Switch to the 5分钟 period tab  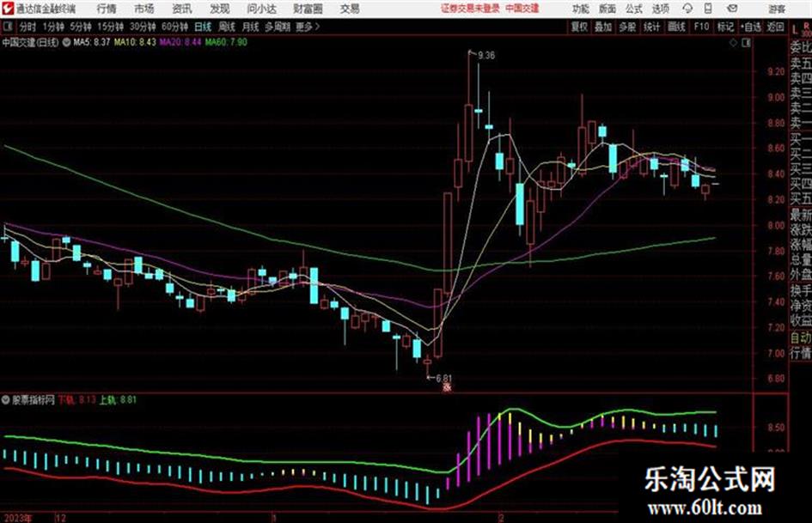pos(80,27)
